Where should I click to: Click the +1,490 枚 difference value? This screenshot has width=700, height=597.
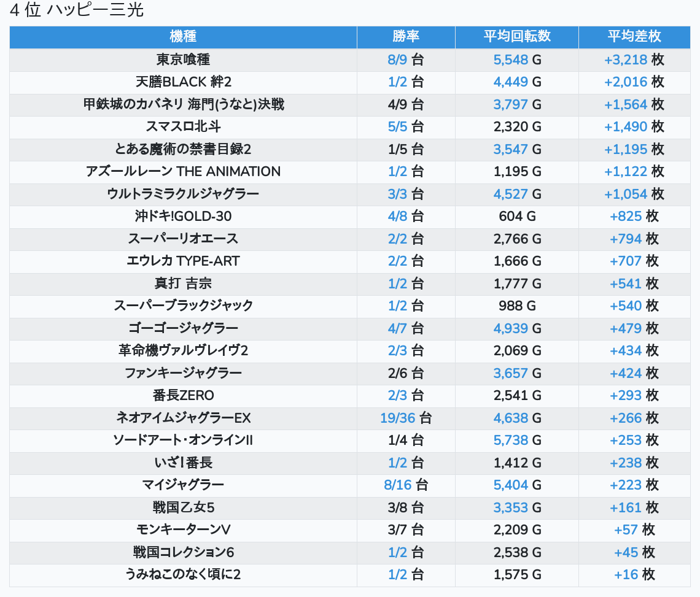pos(634,127)
